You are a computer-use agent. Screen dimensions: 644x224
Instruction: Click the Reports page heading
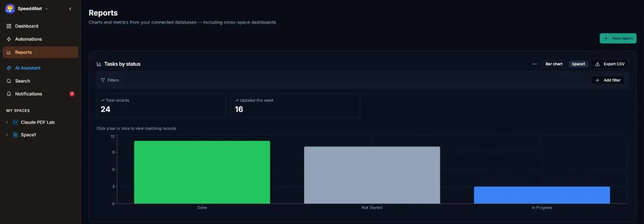point(103,13)
